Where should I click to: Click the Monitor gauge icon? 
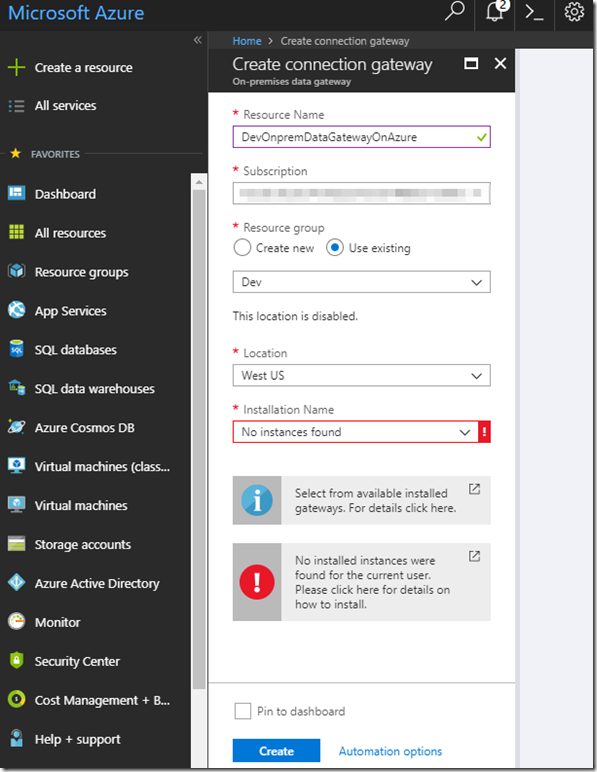(16, 621)
